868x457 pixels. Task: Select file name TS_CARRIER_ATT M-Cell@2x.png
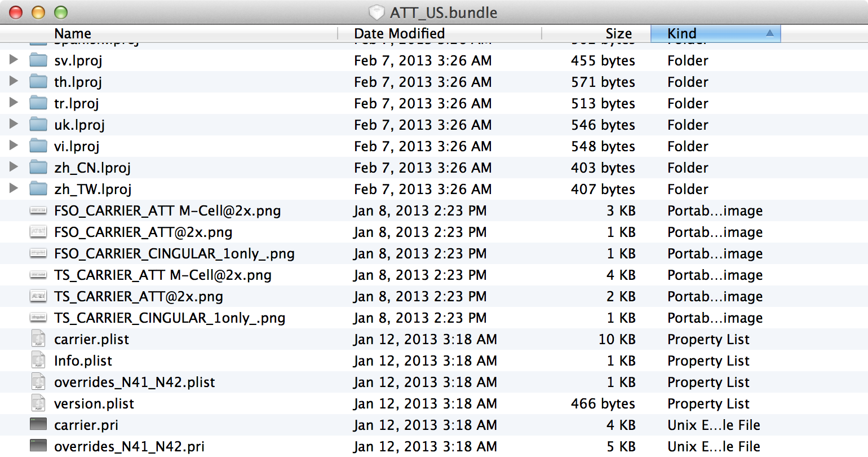(x=163, y=275)
